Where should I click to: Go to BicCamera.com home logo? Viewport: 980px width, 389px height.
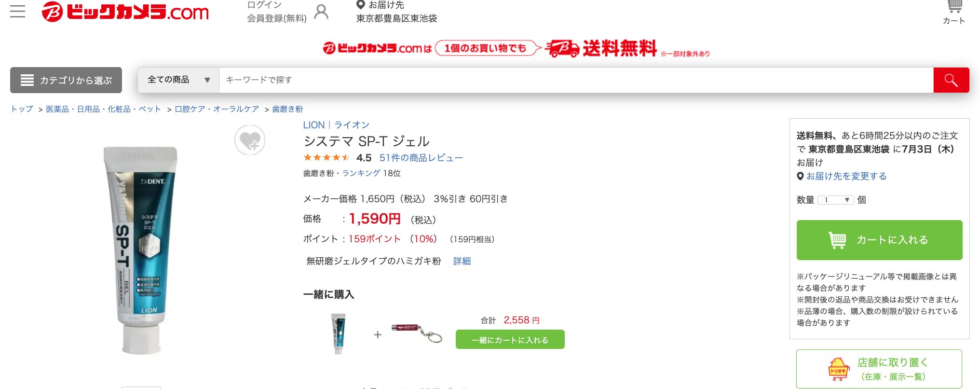tap(125, 12)
